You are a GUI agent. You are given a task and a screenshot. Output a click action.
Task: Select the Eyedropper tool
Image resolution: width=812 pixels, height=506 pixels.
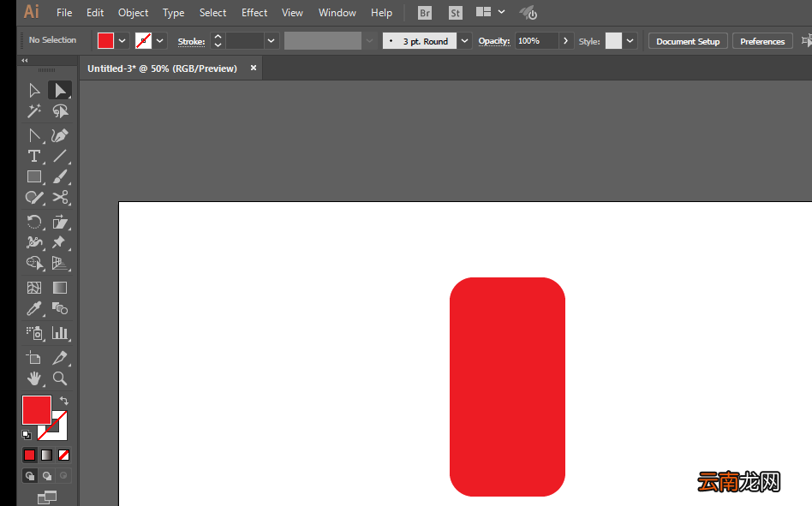click(34, 308)
